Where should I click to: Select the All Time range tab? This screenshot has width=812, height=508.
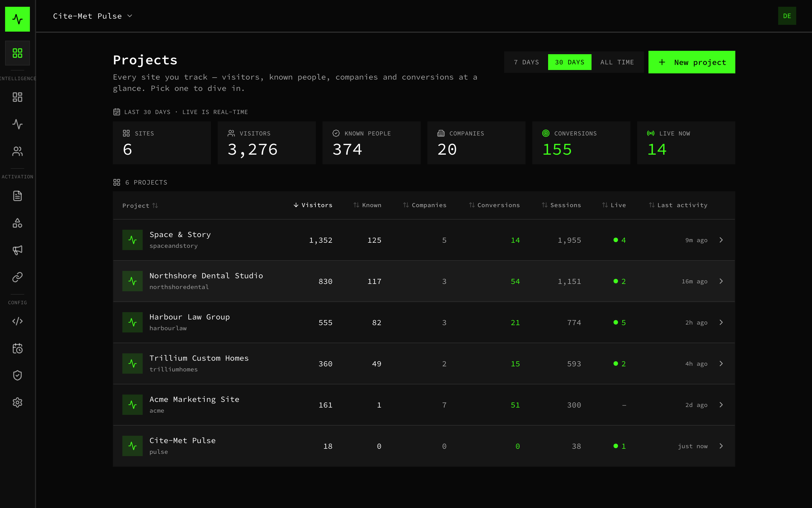(x=617, y=62)
